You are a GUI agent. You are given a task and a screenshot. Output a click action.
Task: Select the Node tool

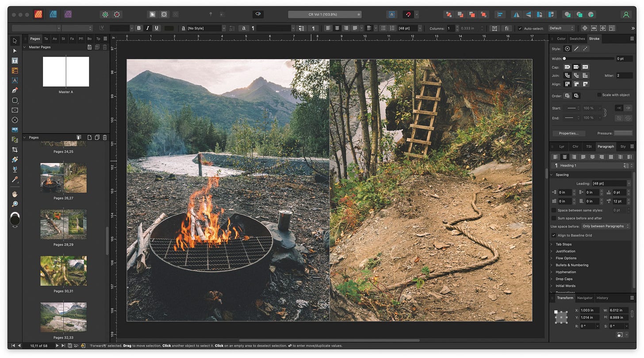(15, 51)
